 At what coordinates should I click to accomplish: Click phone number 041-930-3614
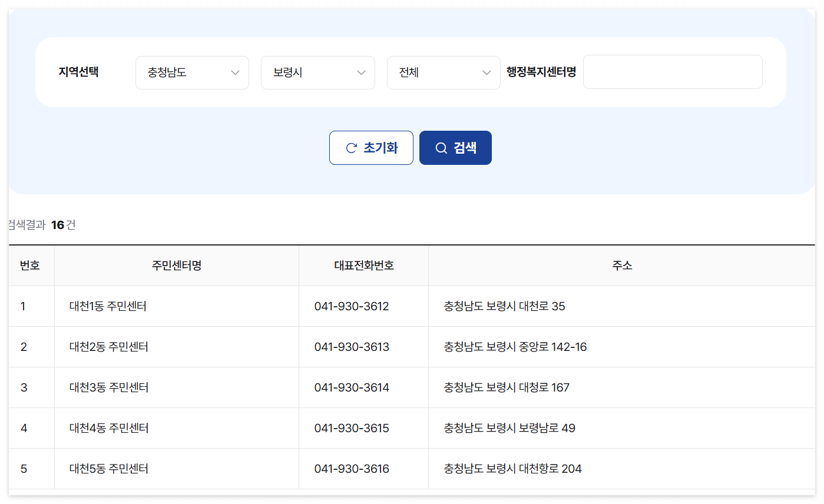click(352, 387)
